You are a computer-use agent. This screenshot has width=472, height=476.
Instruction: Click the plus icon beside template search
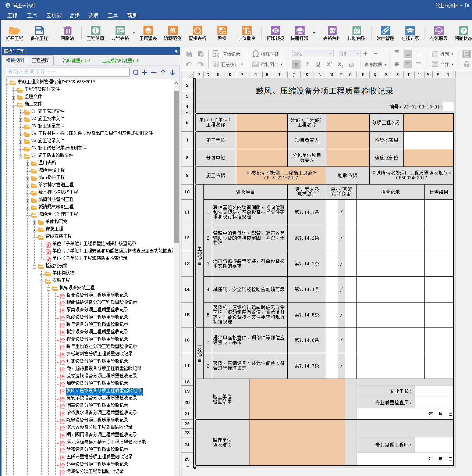click(x=145, y=72)
